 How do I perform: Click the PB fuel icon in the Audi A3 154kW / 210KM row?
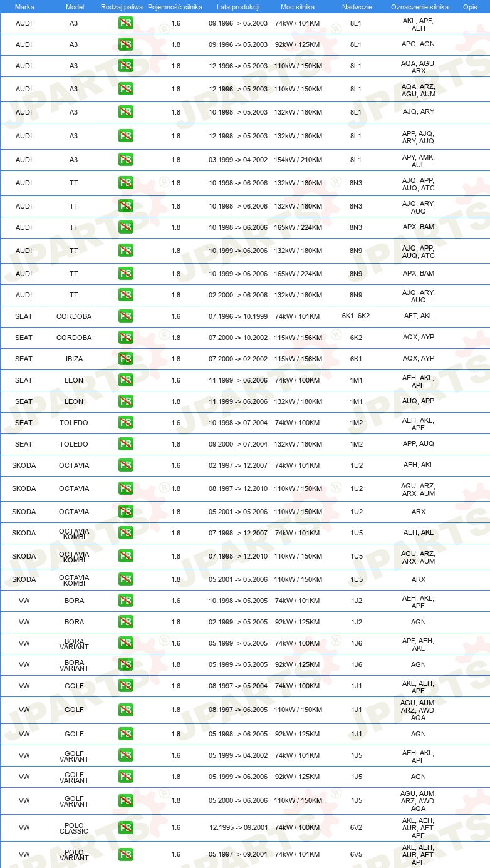[126, 160]
